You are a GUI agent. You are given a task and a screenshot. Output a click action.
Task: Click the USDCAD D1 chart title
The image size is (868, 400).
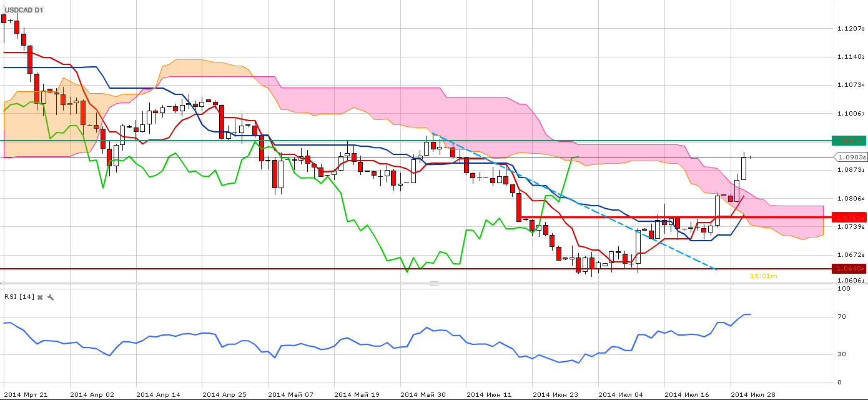click(x=24, y=11)
